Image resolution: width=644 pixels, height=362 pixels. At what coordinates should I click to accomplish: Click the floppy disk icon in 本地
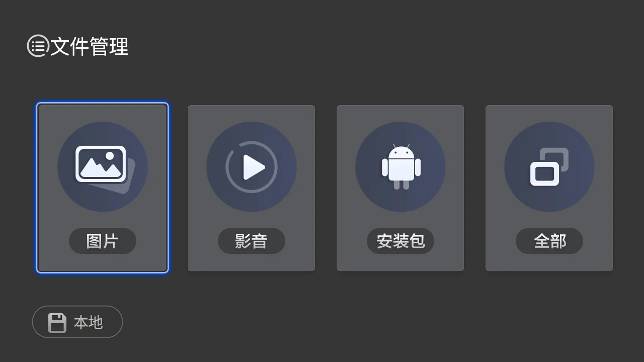57,322
